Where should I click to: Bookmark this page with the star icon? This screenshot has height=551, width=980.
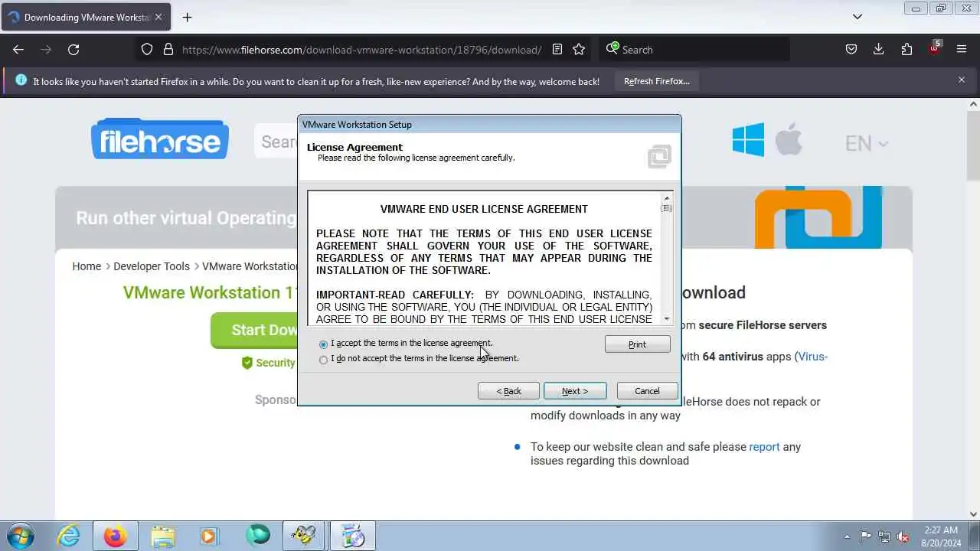point(579,49)
